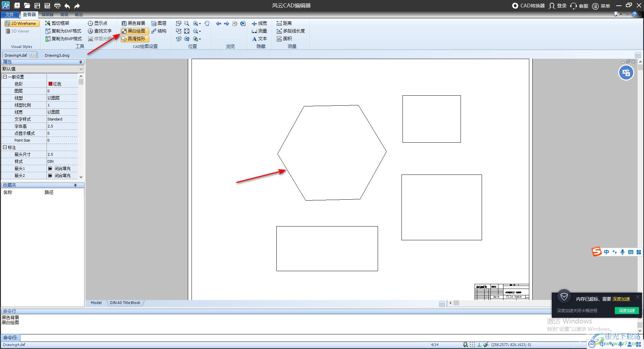The image size is (644, 349).
Task: Switch to the 输出 ribbon tab
Action: coord(79,14)
